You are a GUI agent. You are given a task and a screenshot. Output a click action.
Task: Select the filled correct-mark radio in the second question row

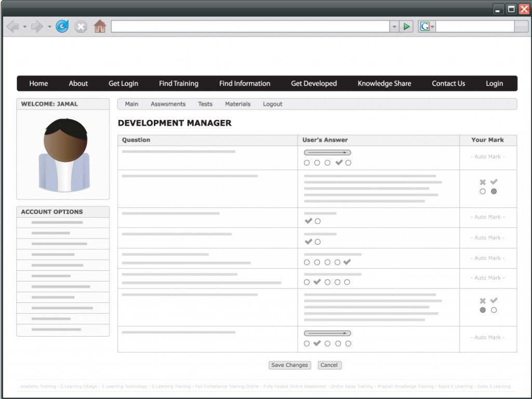(x=494, y=191)
